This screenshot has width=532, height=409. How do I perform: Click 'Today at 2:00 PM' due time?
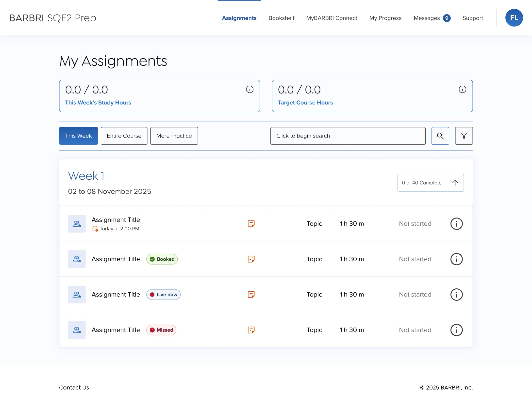pyautogui.click(x=119, y=229)
